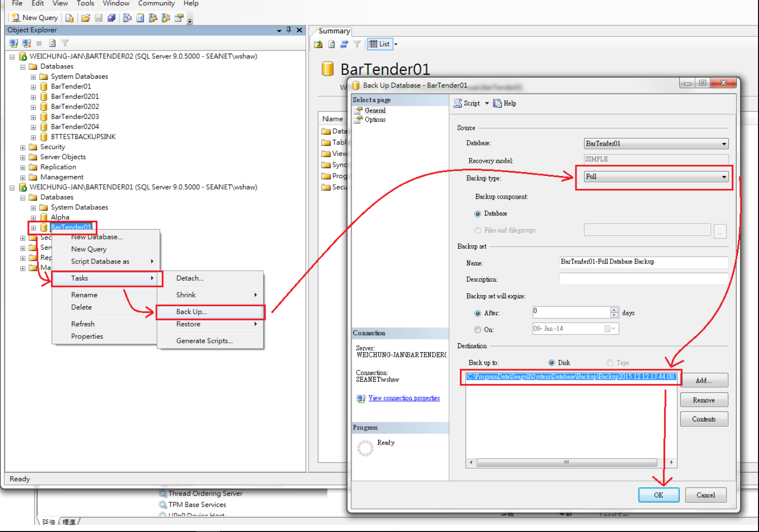Select the Database backup component radio button
Image resolution: width=759 pixels, height=532 pixels.
click(x=478, y=214)
